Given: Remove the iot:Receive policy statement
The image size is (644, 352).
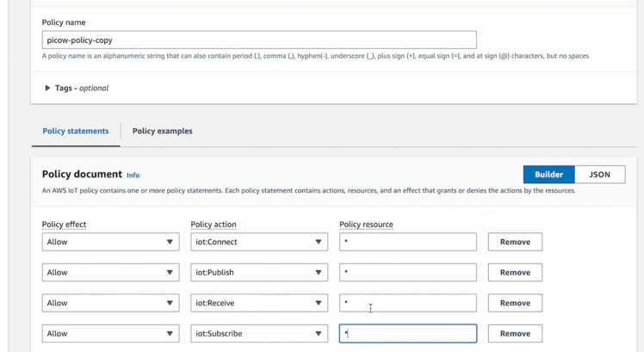Looking at the screenshot, I should 515,303.
